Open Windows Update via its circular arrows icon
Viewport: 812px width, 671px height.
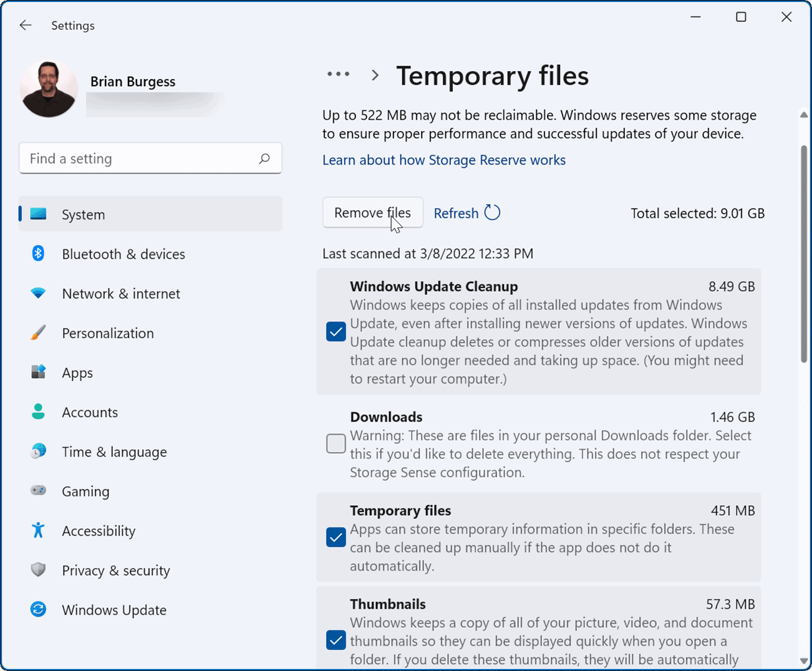point(38,610)
